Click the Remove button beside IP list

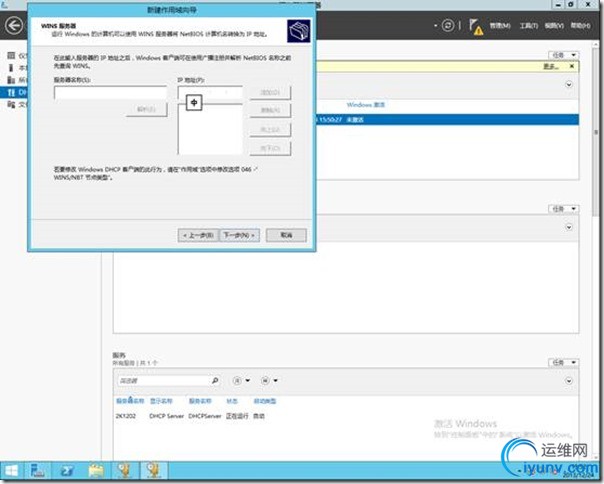270,111
